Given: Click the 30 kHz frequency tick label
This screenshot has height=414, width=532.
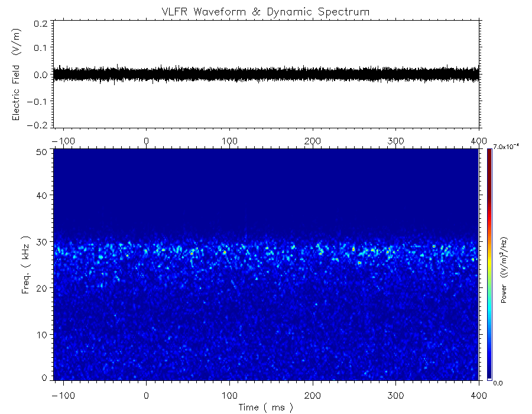Looking at the screenshot, I should (43, 242).
